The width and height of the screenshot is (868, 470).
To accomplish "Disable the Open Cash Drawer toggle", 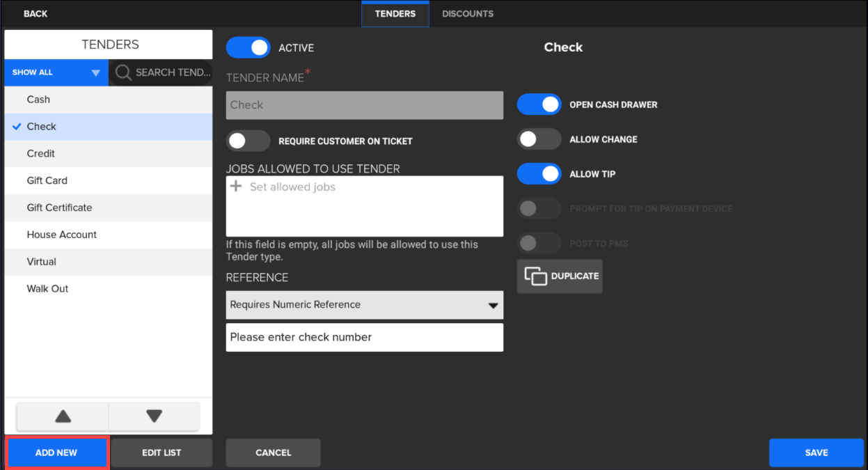I will tap(539, 104).
